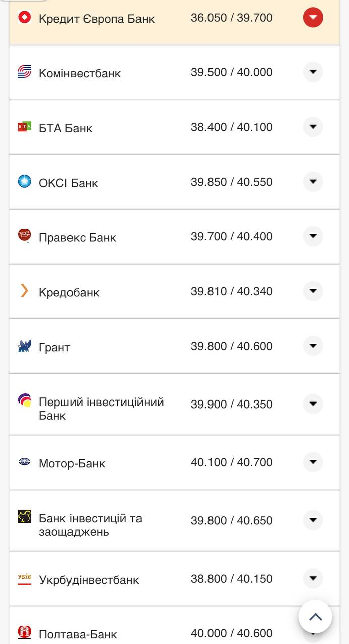349x644 pixels.
Task: Collapse the Кредит Європа Банк row
Action: point(313,18)
